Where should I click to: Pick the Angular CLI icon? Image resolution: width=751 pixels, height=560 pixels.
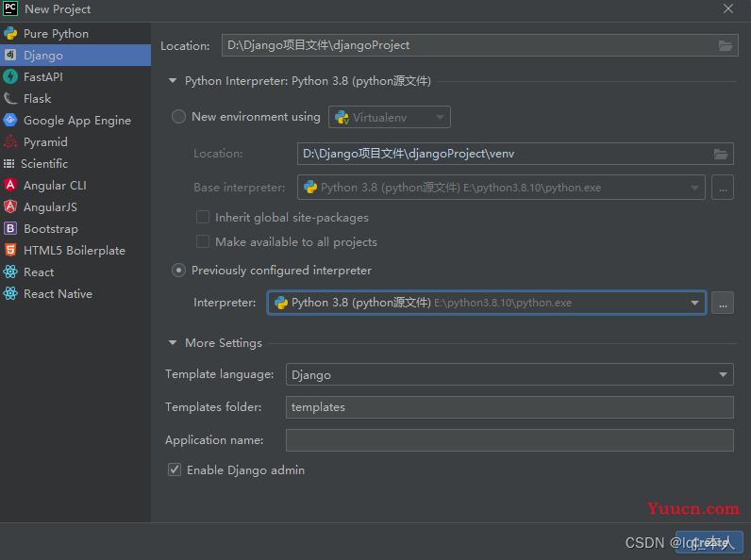[x=10, y=185]
